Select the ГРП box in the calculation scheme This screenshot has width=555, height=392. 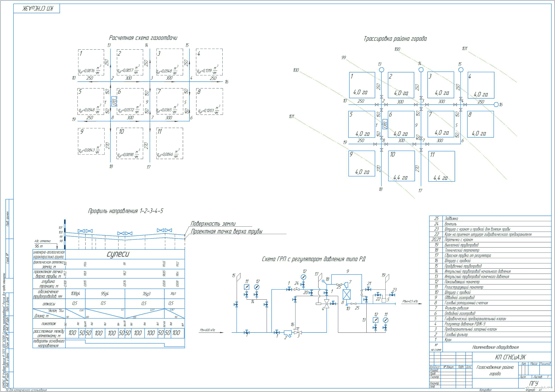click(114, 101)
